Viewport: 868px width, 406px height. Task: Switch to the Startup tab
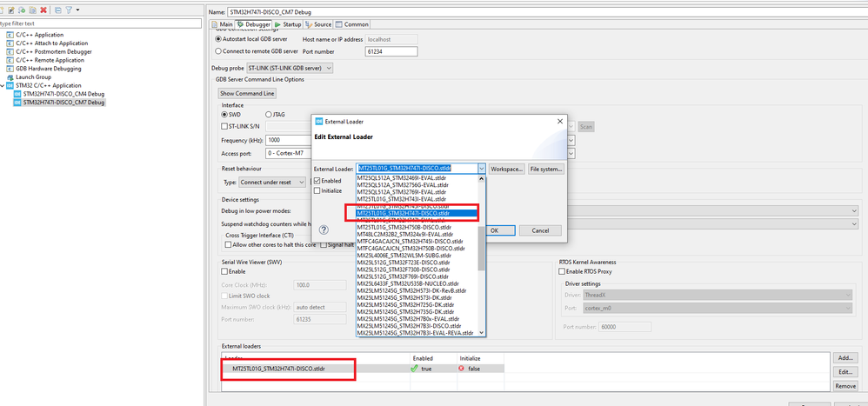click(x=287, y=24)
